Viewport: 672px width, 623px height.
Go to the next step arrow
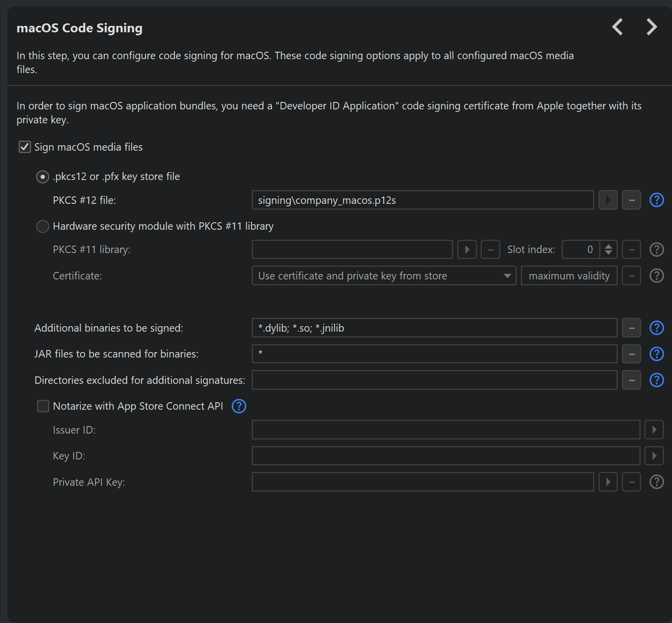[651, 27]
